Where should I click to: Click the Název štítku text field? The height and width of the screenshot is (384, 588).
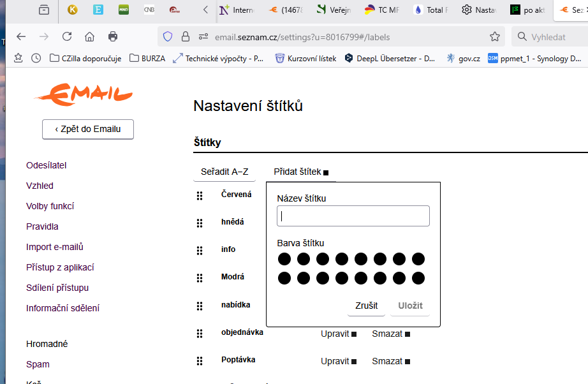[x=353, y=216]
